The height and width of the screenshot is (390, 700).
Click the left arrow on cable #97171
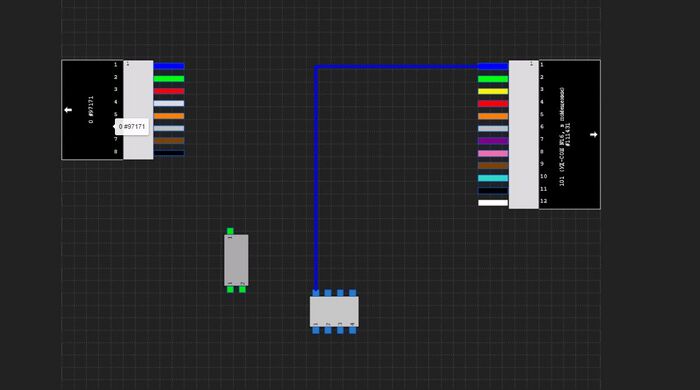68,110
